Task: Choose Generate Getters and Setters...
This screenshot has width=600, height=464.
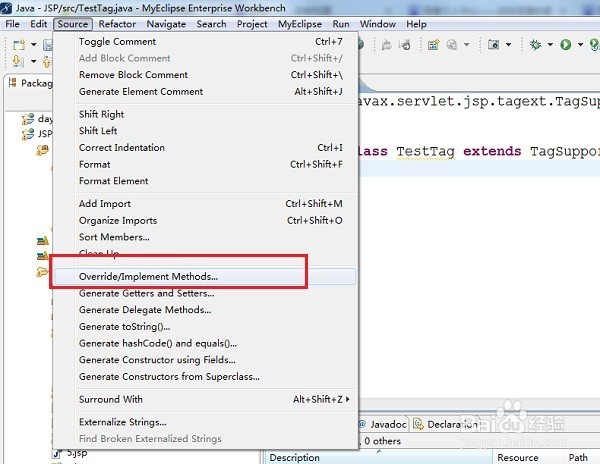Action: pyautogui.click(x=205, y=293)
